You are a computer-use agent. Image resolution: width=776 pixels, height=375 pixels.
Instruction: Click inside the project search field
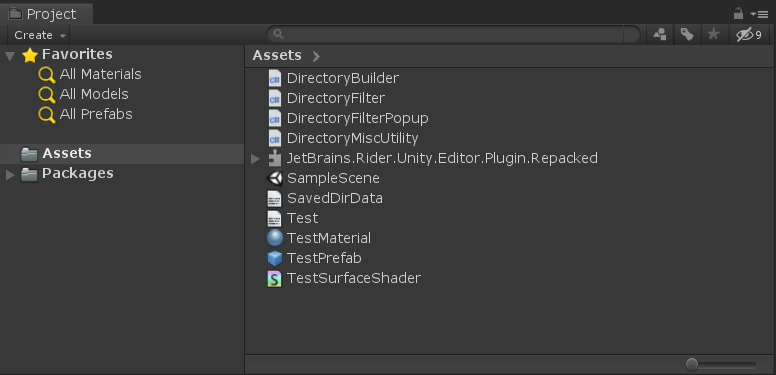pos(453,34)
